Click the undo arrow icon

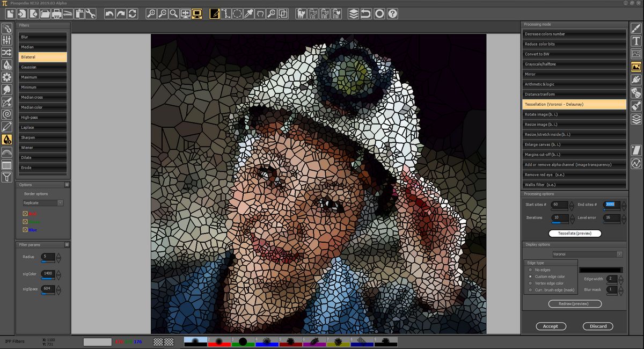pyautogui.click(x=109, y=14)
